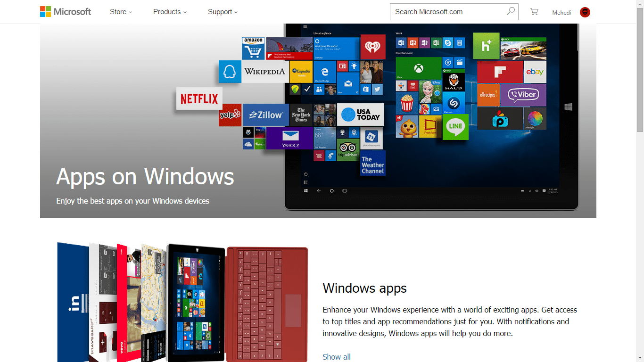Image resolution: width=644 pixels, height=362 pixels.
Task: Click the Xbox green tile
Action: [x=418, y=69]
